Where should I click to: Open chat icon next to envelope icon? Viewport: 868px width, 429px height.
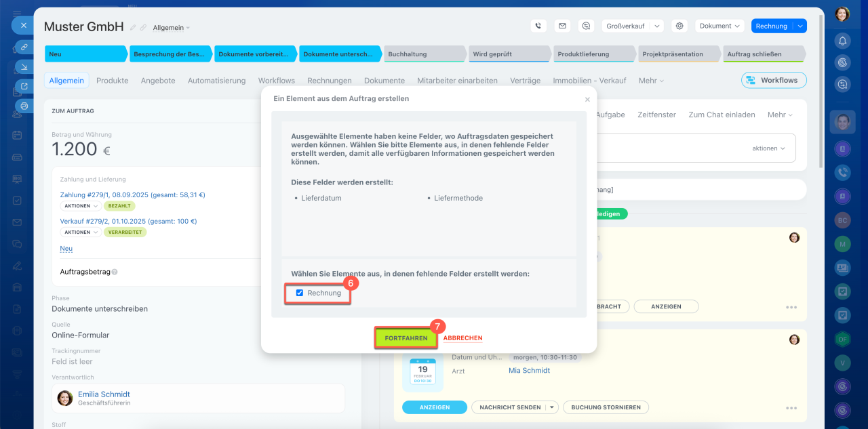pos(586,26)
